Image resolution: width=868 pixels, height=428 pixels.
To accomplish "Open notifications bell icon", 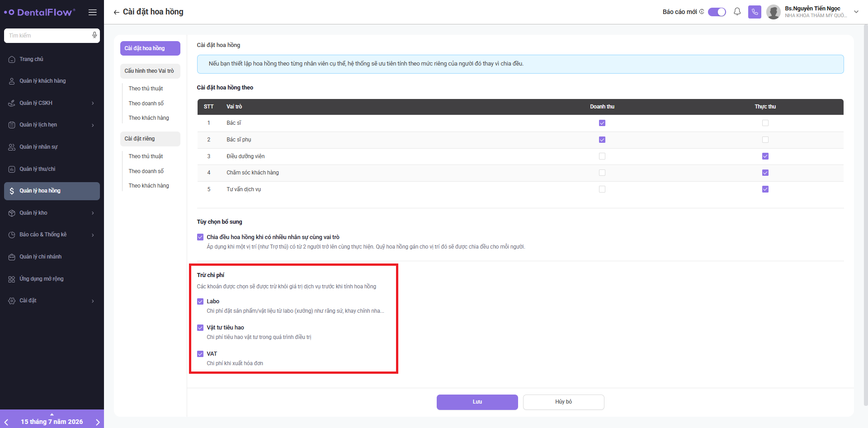I will [x=737, y=12].
